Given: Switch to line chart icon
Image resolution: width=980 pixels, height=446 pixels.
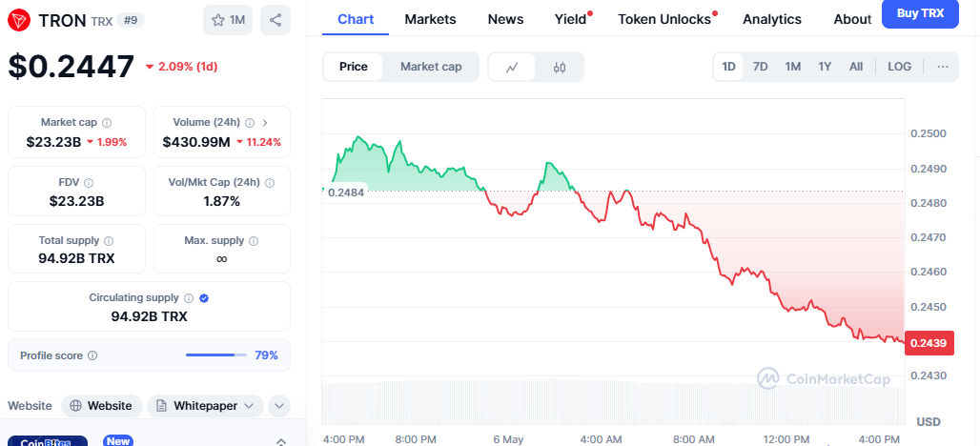Looking at the screenshot, I should 512,67.
